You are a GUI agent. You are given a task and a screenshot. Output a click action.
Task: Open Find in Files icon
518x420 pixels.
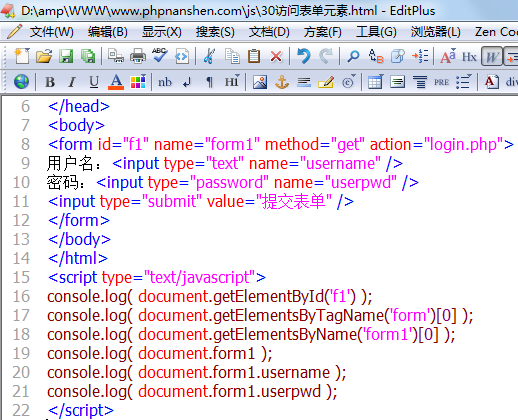tap(398, 56)
